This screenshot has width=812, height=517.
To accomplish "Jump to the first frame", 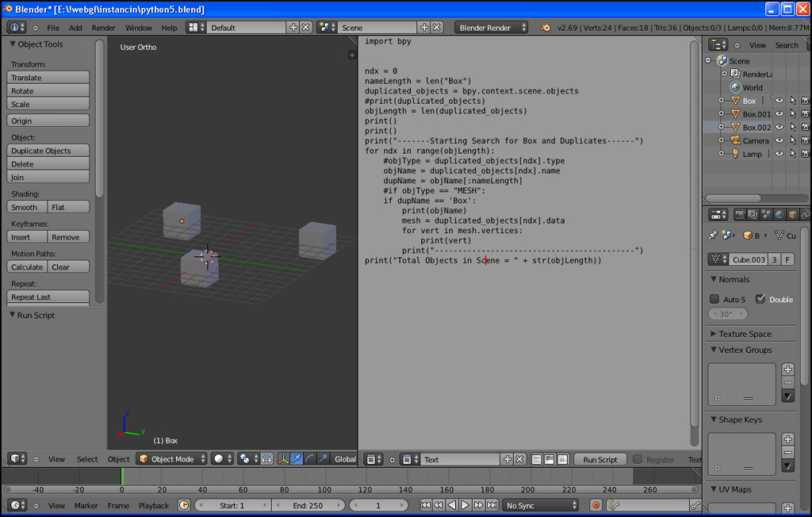I will 425,505.
